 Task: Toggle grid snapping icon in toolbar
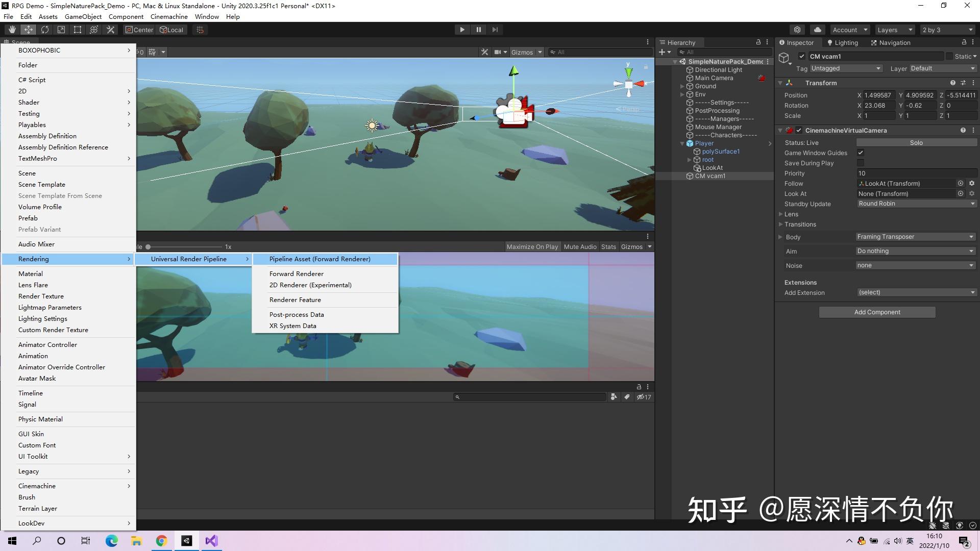coord(200,30)
